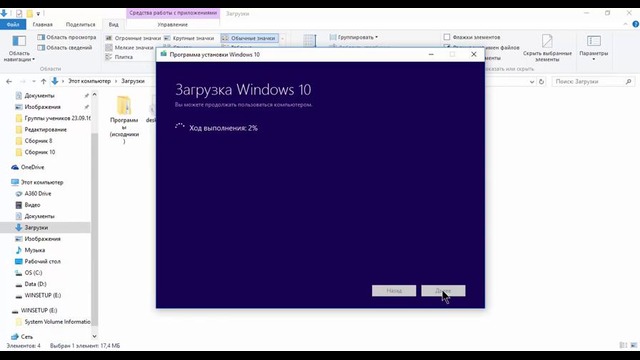
Task: Open Музыка folder in sidebar
Action: (35, 250)
